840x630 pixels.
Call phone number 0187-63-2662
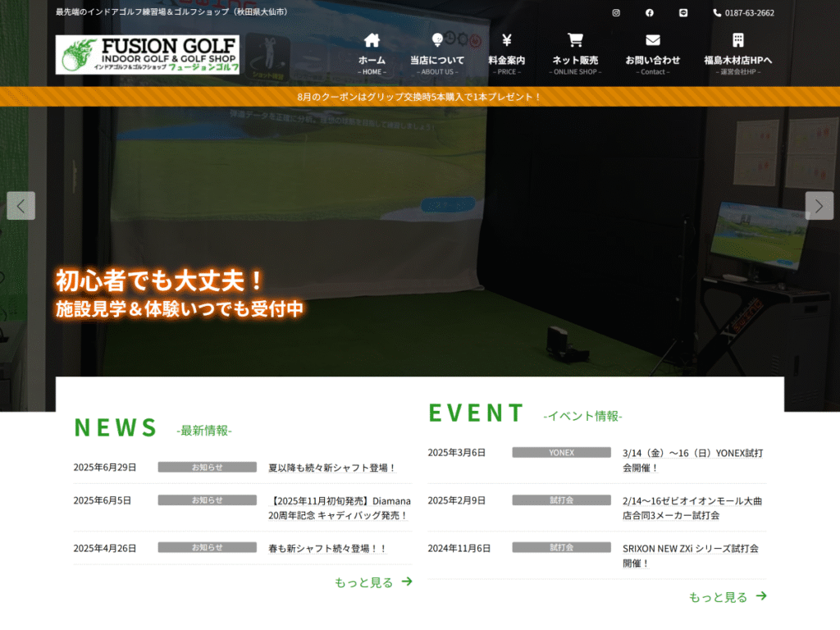pyautogui.click(x=744, y=13)
